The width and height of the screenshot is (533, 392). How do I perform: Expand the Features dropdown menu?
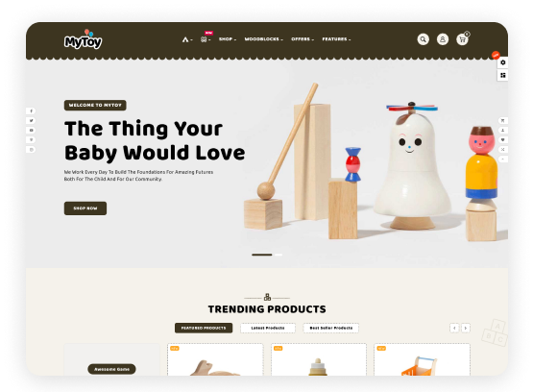(336, 39)
